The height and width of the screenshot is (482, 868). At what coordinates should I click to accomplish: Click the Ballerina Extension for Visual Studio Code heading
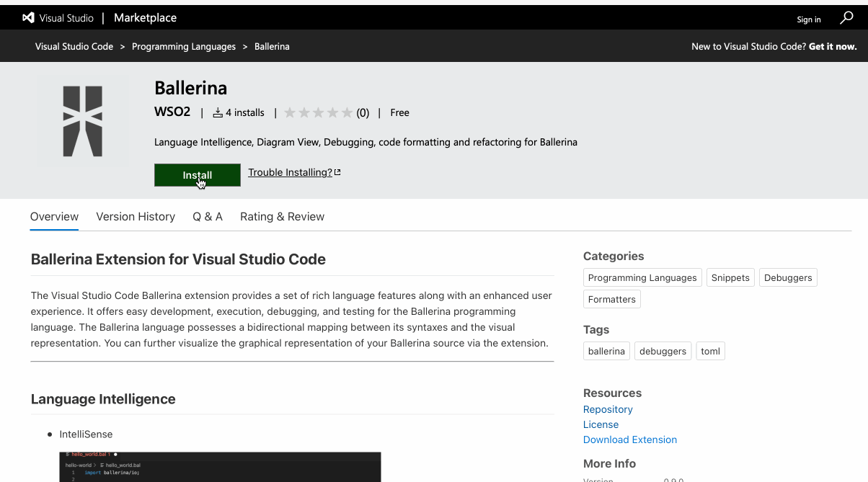coord(178,259)
